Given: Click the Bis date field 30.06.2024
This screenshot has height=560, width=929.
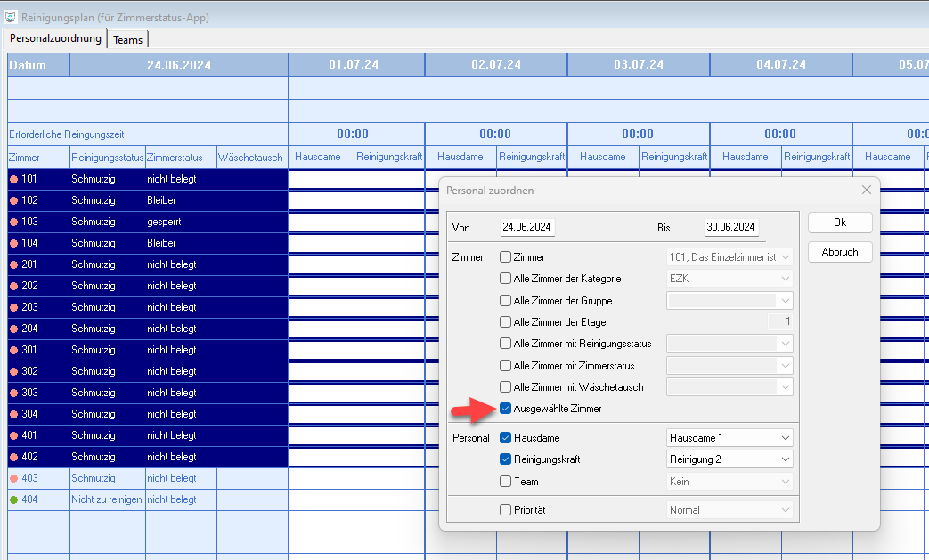Looking at the screenshot, I should pos(731,227).
